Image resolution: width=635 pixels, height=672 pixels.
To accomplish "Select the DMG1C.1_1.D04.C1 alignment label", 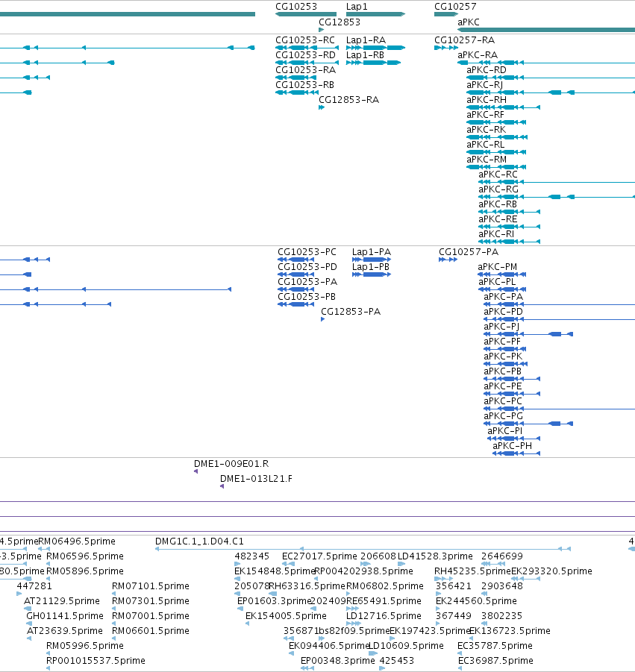I will [199, 541].
